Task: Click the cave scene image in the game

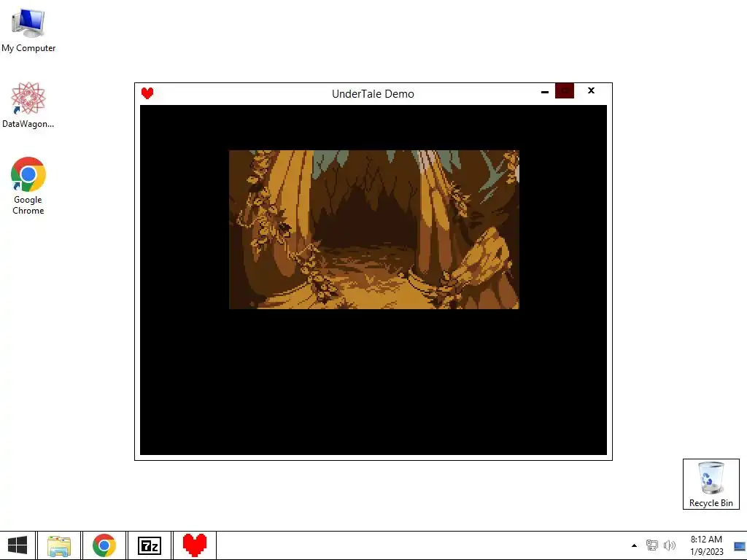Action: coord(374,230)
